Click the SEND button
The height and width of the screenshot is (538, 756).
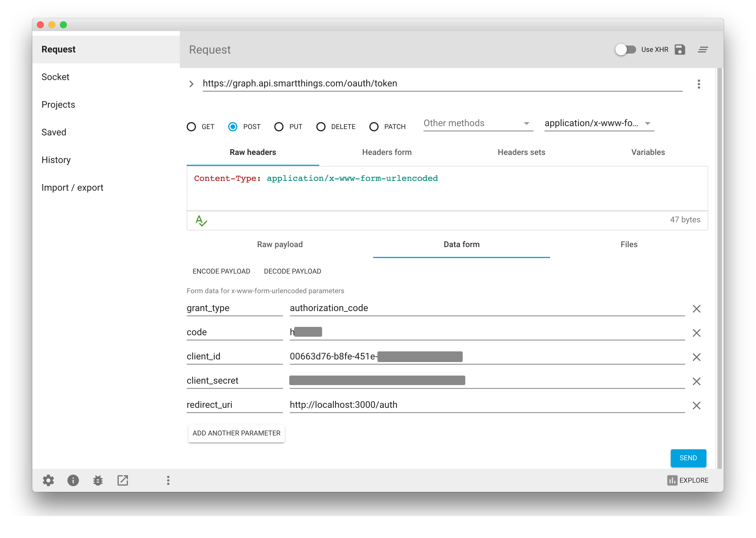click(688, 458)
